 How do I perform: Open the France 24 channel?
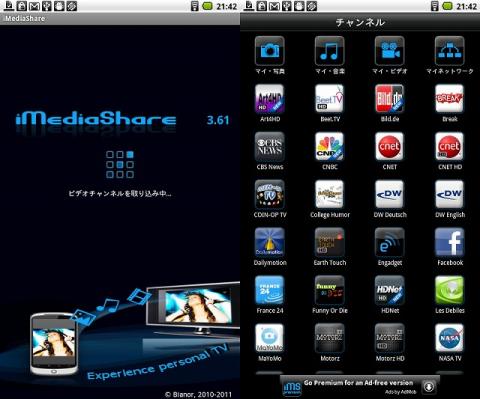tap(270, 290)
